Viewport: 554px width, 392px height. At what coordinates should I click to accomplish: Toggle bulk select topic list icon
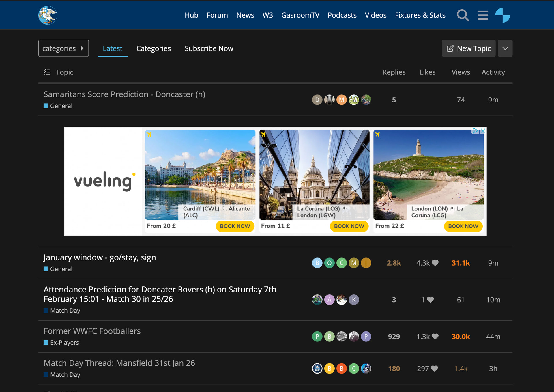tap(47, 72)
